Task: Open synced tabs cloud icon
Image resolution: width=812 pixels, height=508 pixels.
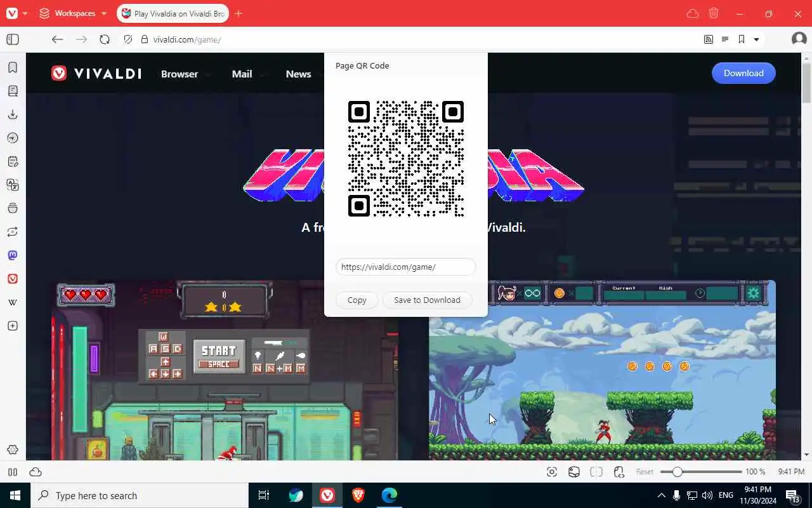Action: [693, 13]
